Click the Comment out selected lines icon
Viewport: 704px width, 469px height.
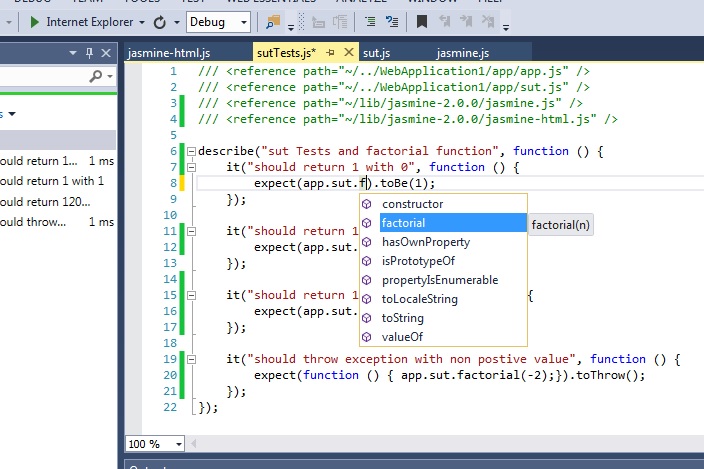(x=318, y=22)
